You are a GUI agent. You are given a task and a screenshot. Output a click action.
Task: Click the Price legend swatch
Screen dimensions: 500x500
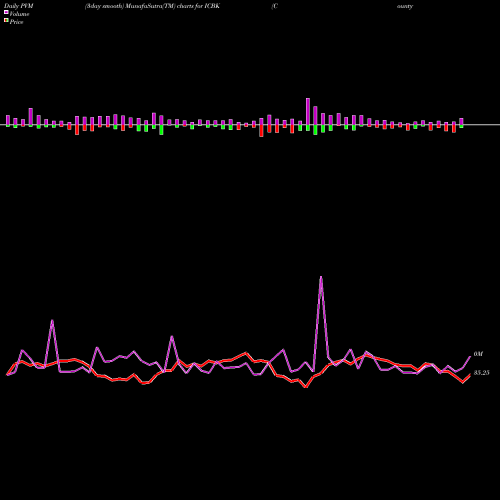point(6,21)
